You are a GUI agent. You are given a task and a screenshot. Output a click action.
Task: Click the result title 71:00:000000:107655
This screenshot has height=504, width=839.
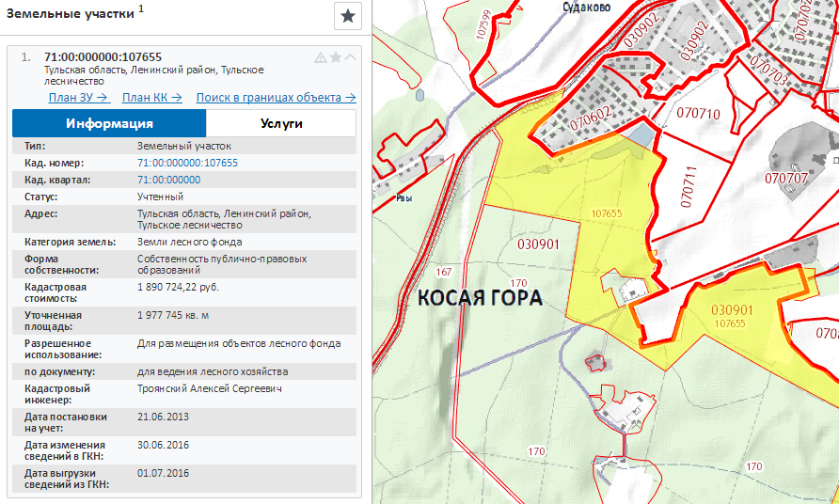tap(103, 57)
